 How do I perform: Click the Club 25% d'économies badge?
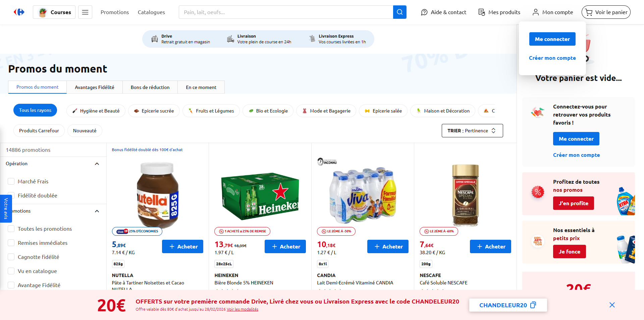pos(137,231)
